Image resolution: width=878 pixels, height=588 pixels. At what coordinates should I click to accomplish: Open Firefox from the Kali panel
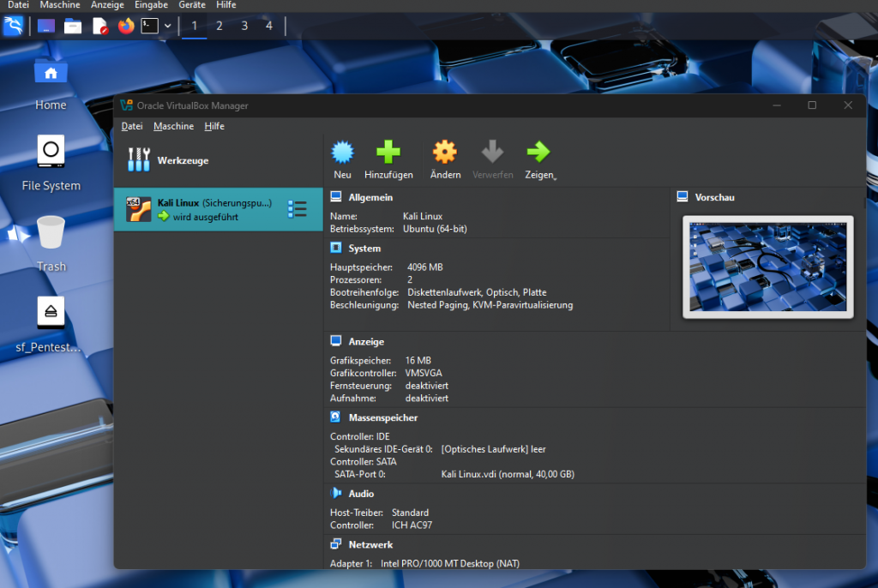(126, 26)
